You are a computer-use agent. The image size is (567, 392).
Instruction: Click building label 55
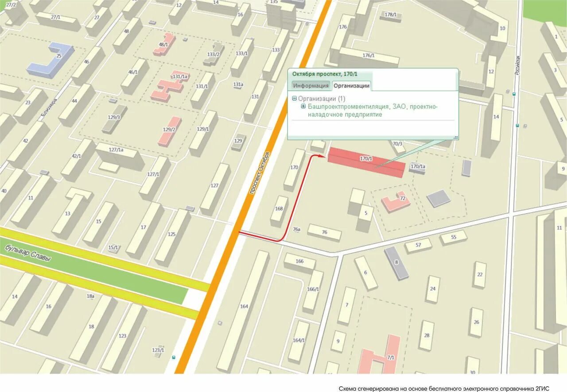453,237
